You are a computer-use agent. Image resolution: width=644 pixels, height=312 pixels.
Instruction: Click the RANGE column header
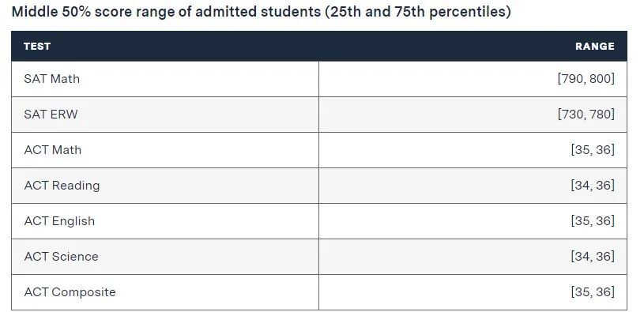(x=595, y=47)
